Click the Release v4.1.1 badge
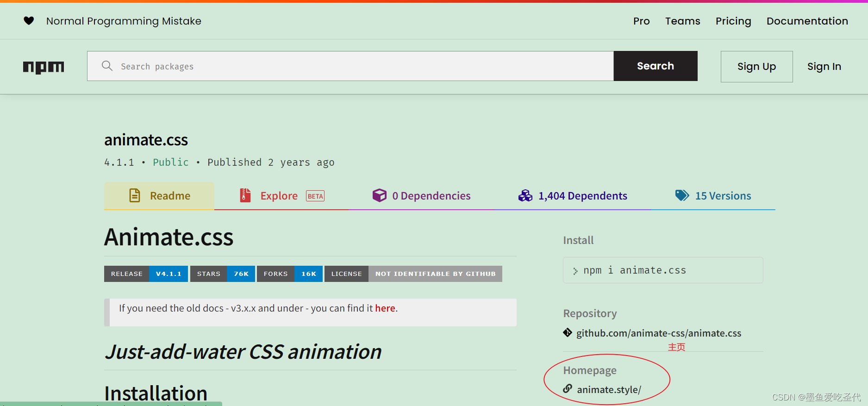This screenshot has width=868, height=406. [146, 274]
